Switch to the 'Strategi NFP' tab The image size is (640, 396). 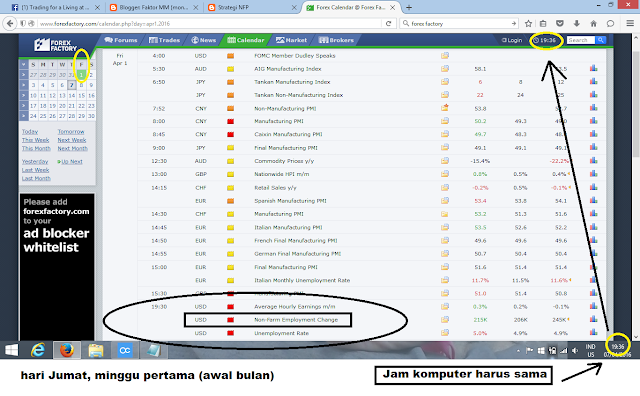[x=252, y=7]
